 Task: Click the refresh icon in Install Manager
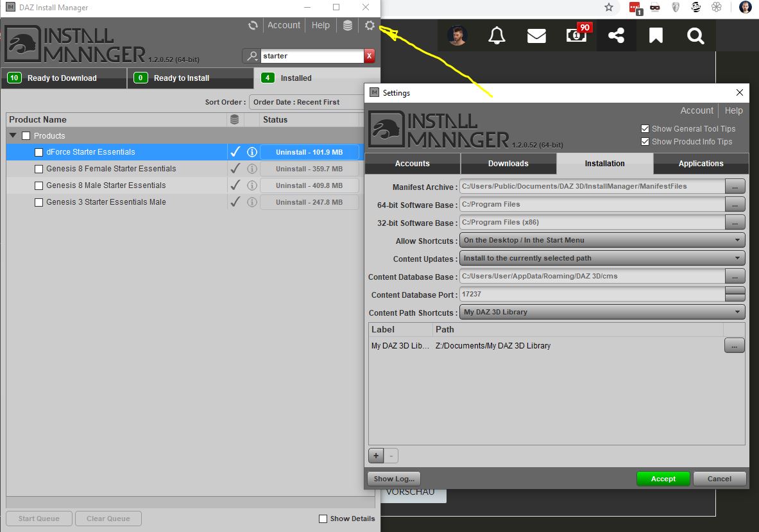(253, 25)
